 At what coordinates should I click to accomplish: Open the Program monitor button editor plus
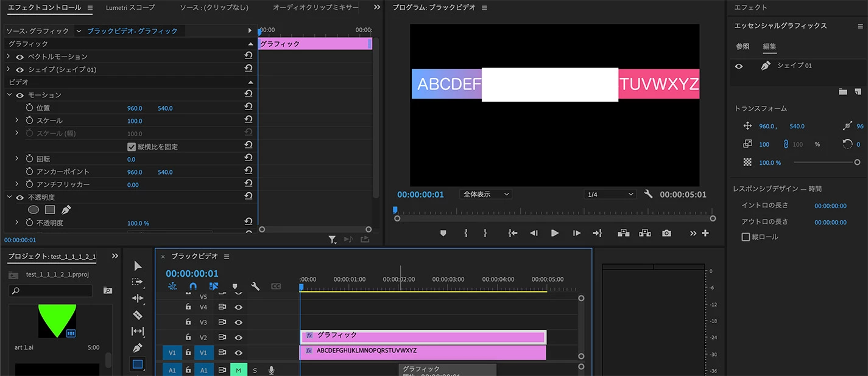(x=705, y=233)
